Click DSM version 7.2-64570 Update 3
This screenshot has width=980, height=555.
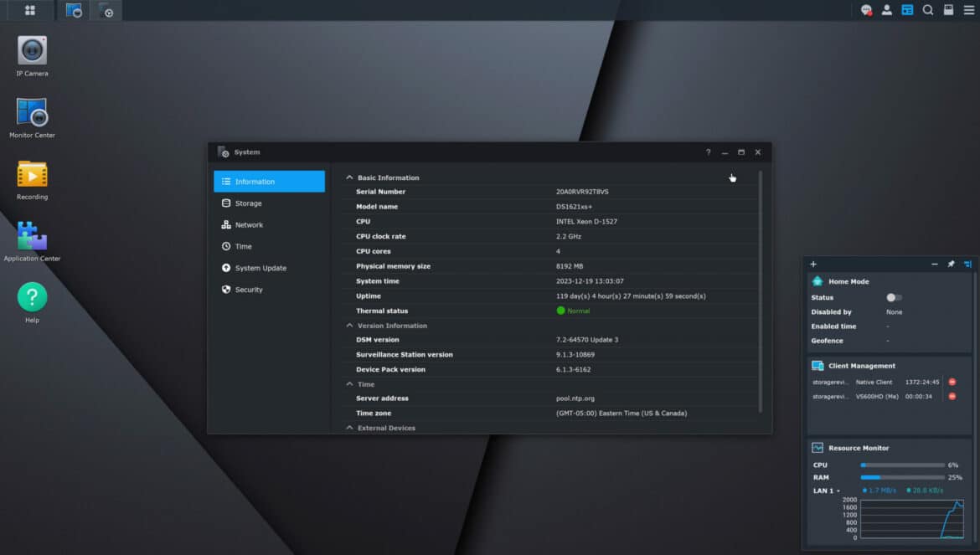(587, 340)
